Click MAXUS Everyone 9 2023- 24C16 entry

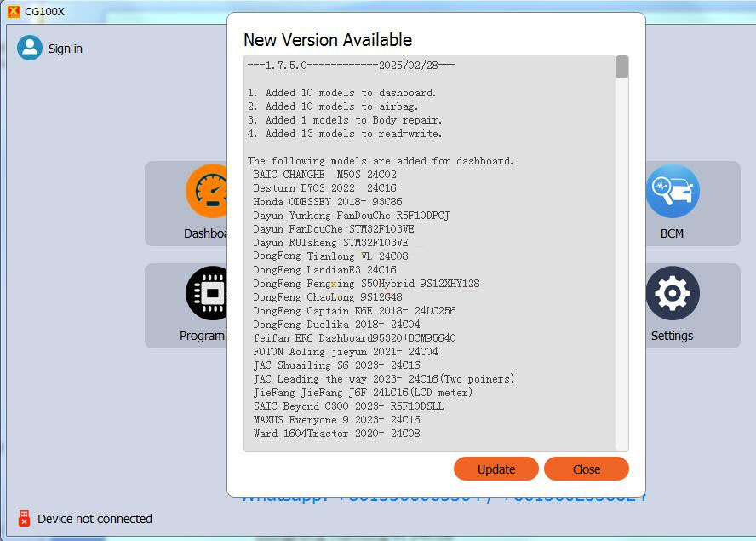coord(336,420)
